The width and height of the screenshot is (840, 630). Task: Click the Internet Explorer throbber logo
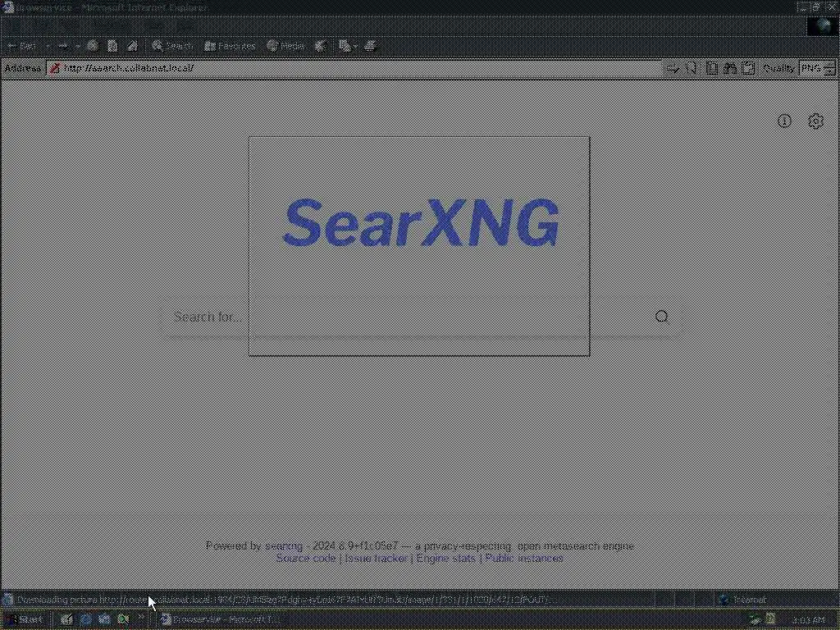[x=821, y=25]
